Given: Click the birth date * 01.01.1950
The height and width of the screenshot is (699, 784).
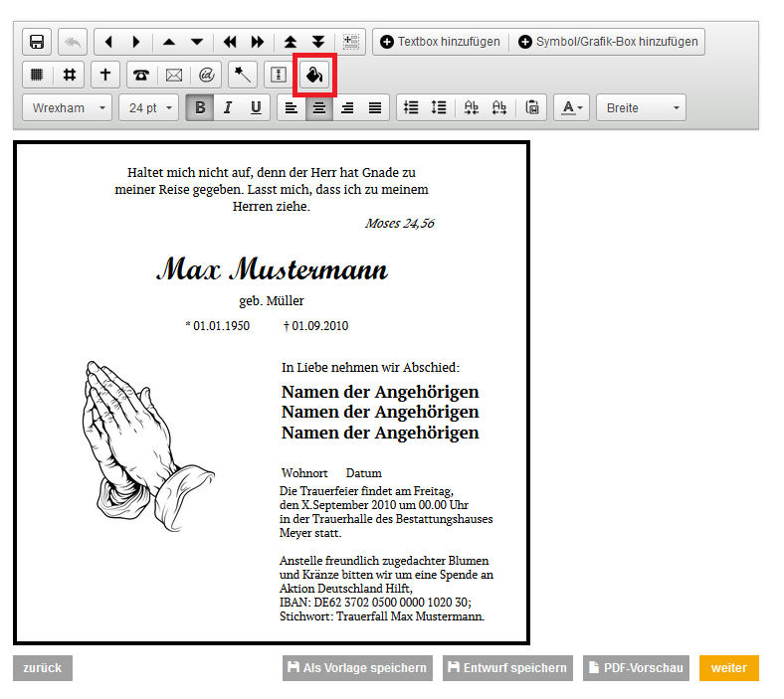Looking at the screenshot, I should point(218,326).
